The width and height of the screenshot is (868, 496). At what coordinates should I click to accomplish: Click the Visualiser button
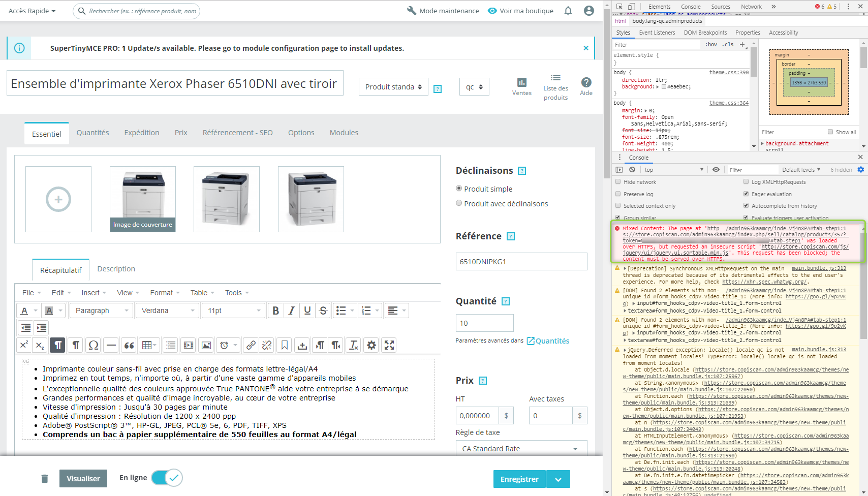tap(83, 478)
